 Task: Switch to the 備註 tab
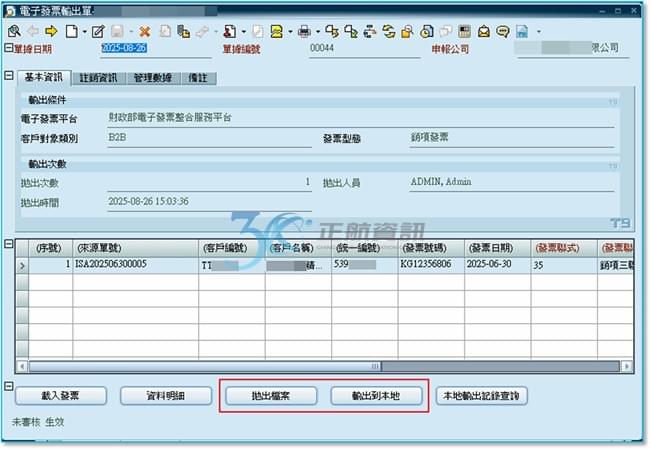tap(198, 78)
